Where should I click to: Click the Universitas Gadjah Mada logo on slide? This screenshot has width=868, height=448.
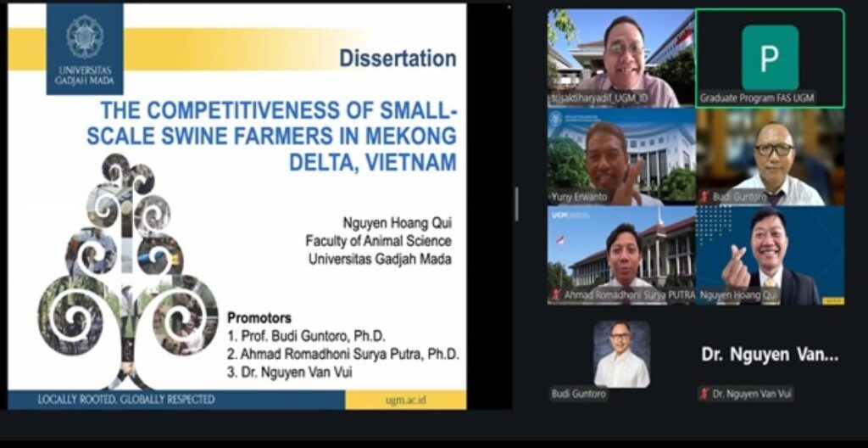point(84,48)
